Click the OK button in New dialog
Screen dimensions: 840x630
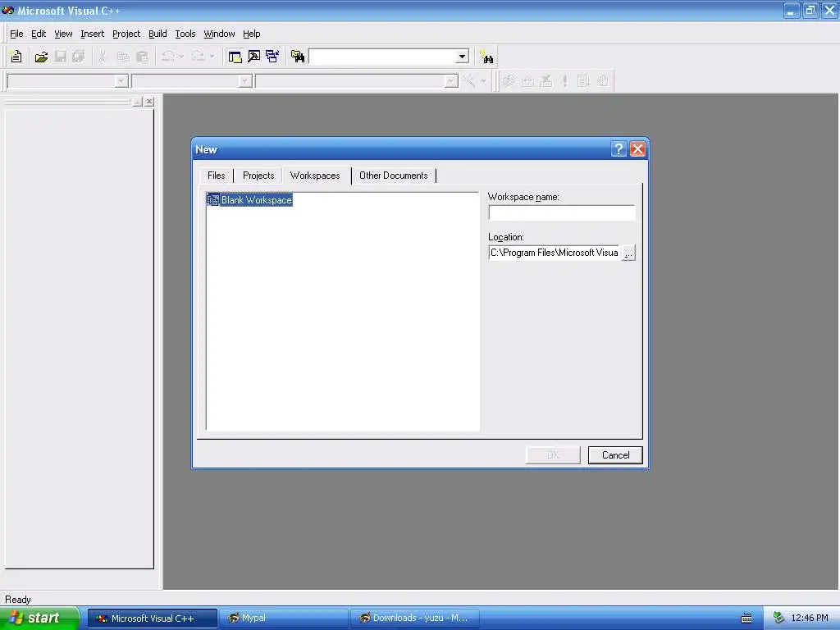click(553, 454)
